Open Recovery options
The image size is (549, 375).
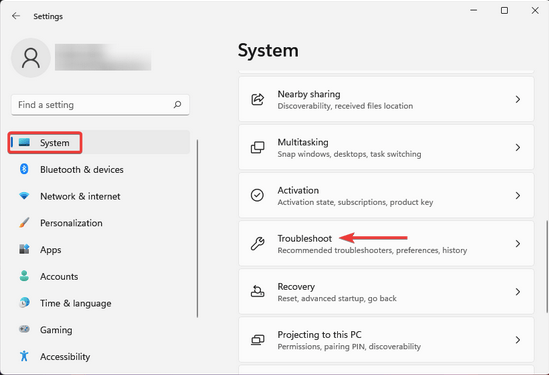[x=386, y=291]
